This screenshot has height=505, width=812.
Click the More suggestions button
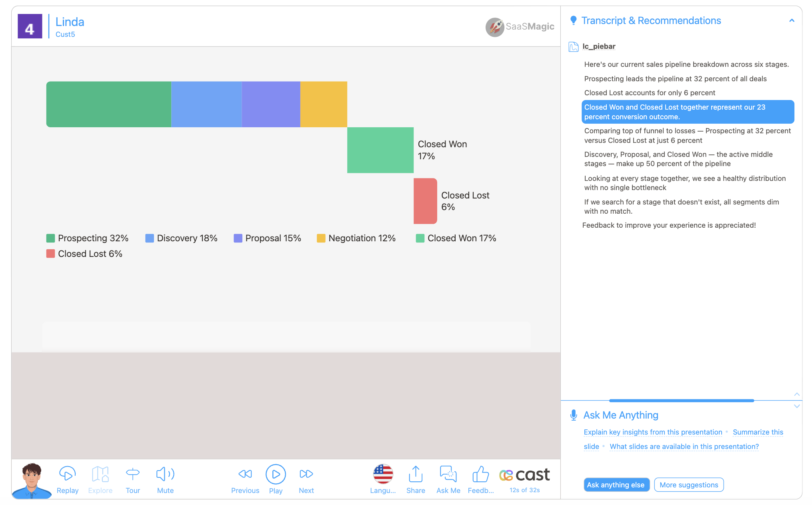point(688,485)
